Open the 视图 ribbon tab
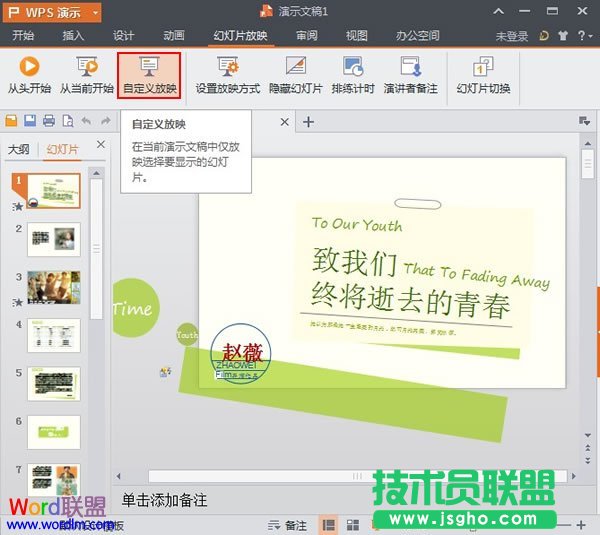The image size is (600, 535). (357, 36)
